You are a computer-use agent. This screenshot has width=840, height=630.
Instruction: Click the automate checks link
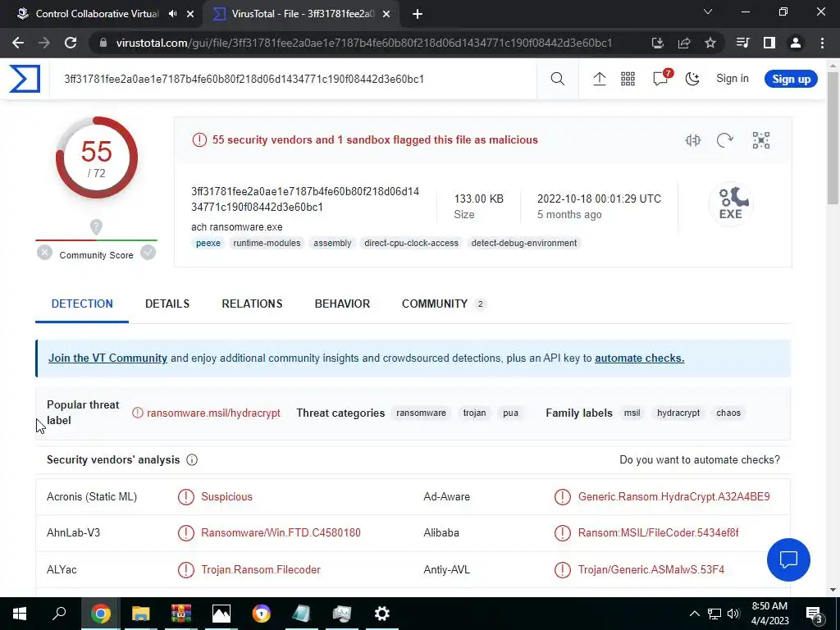pyautogui.click(x=640, y=358)
